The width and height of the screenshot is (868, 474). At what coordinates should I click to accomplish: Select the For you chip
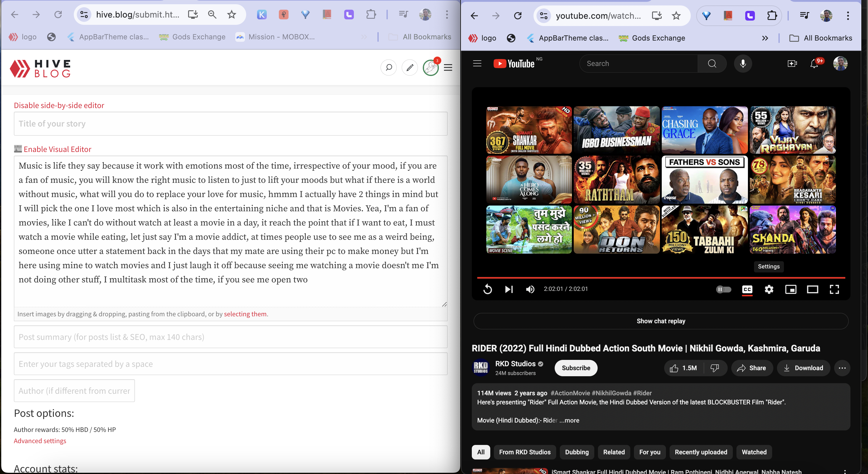coord(650,452)
